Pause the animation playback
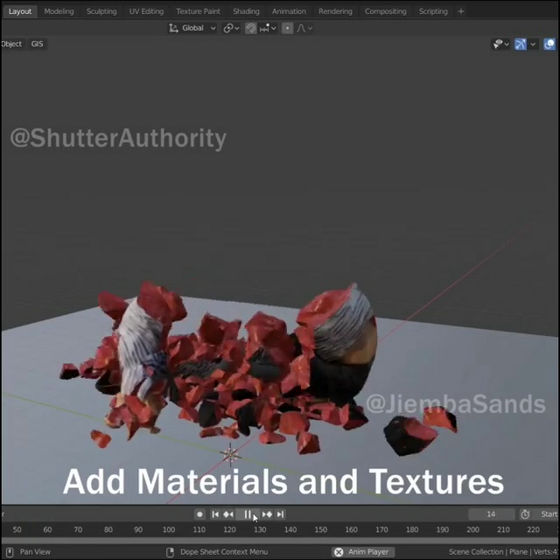The width and height of the screenshot is (560, 560). [x=248, y=514]
